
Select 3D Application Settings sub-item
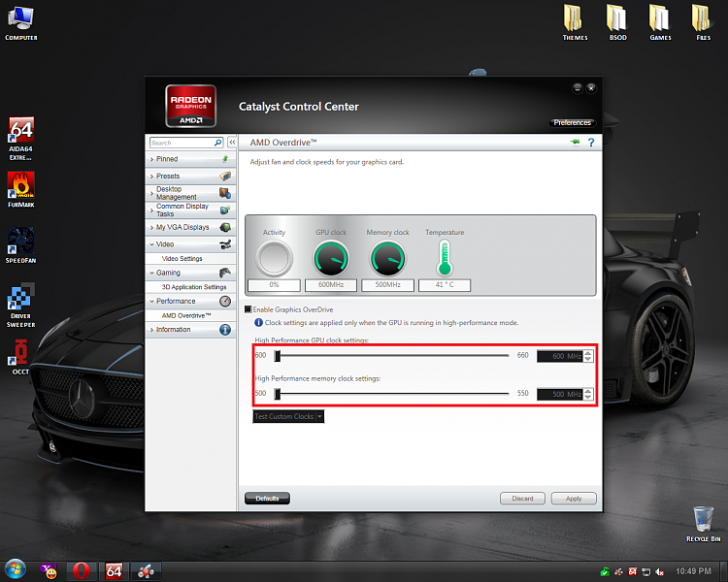(194, 287)
